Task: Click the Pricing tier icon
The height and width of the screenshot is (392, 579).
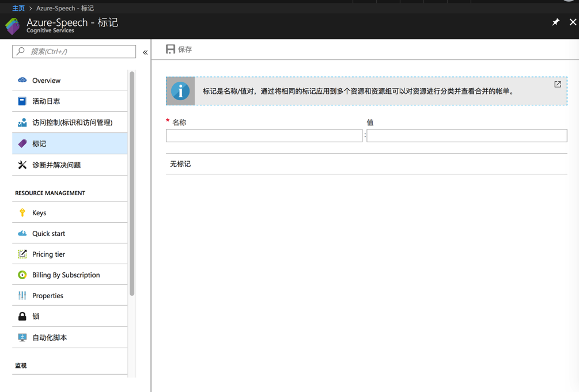Action: click(x=22, y=254)
